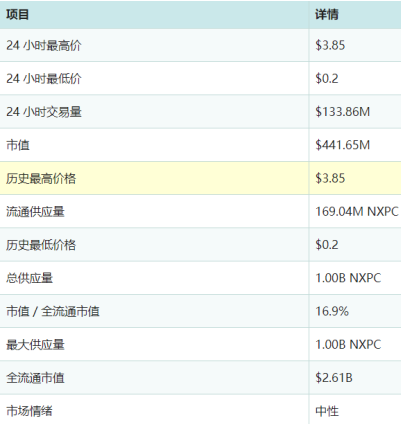The width and height of the screenshot is (401, 424).
Task: Click the $441.65M market cap value
Action: click(343, 145)
